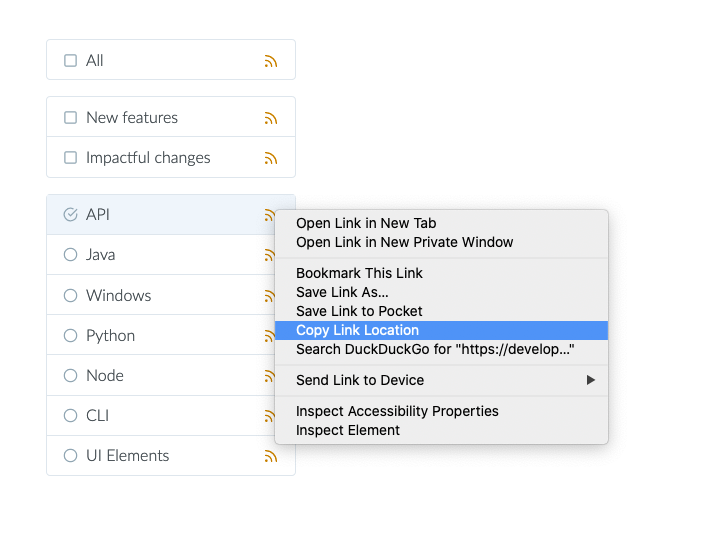The width and height of the screenshot is (713, 534).
Task: Open RSS feed icon for New features
Action: coord(271,118)
